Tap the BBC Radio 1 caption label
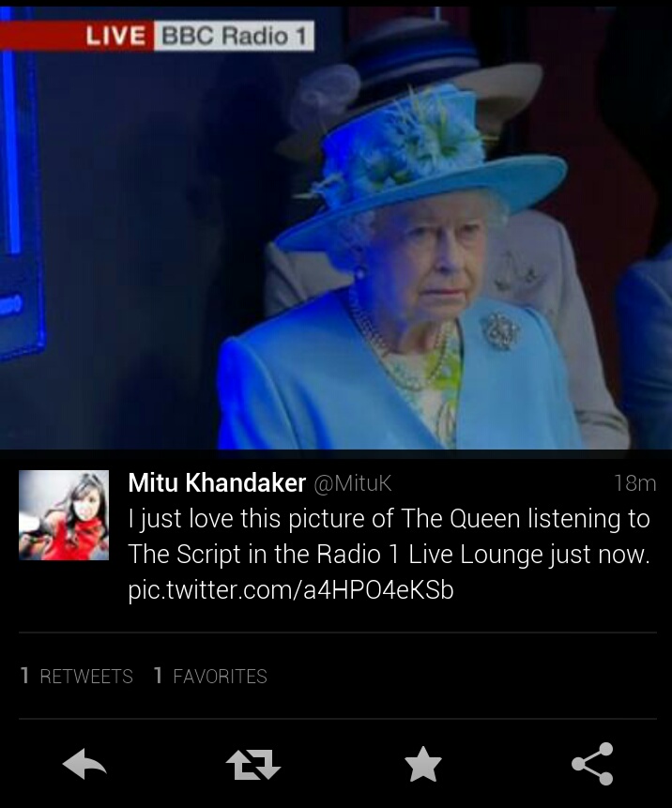 [234, 36]
